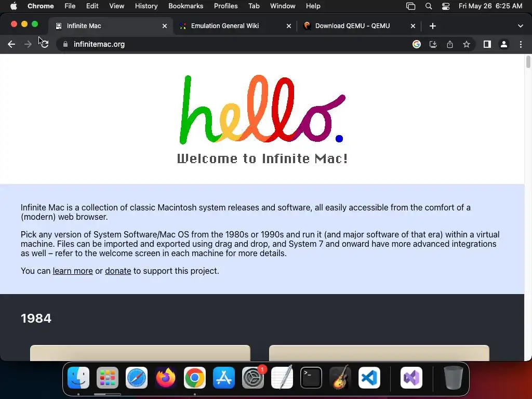Open System Preferences from the Dock
The width and height of the screenshot is (532, 399).
pyautogui.click(x=253, y=378)
